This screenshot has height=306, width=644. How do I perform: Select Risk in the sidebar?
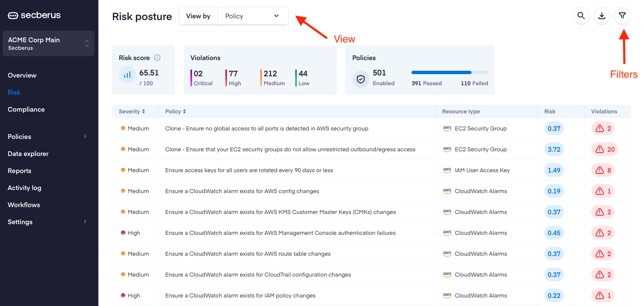14,92
